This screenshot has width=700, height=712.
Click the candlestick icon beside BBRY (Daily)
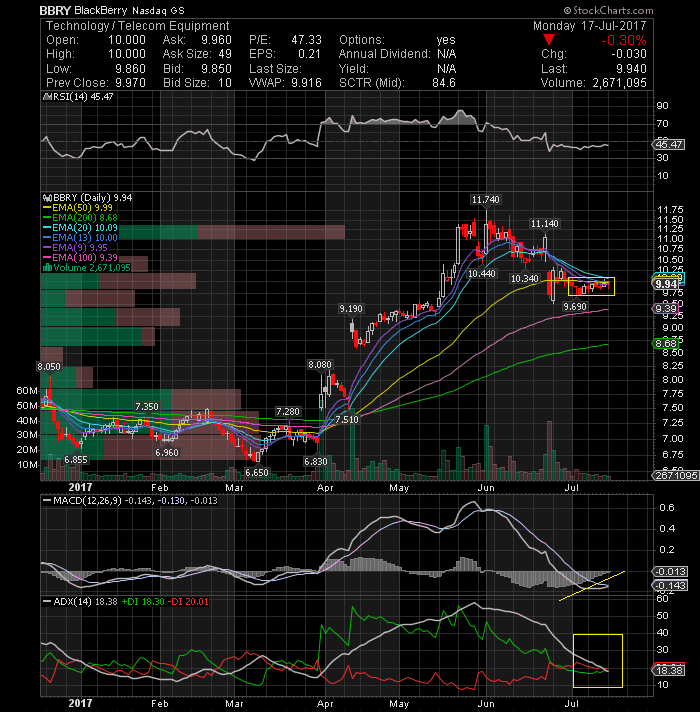coord(47,198)
